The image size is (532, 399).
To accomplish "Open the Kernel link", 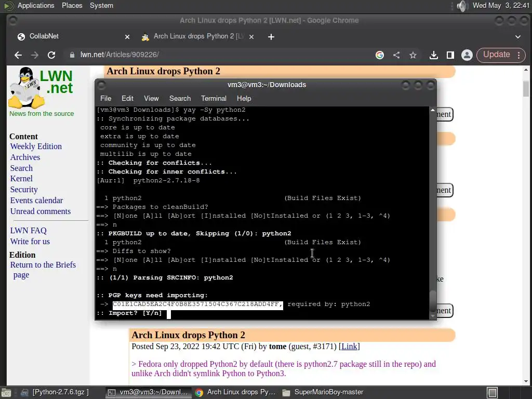I will point(21,179).
